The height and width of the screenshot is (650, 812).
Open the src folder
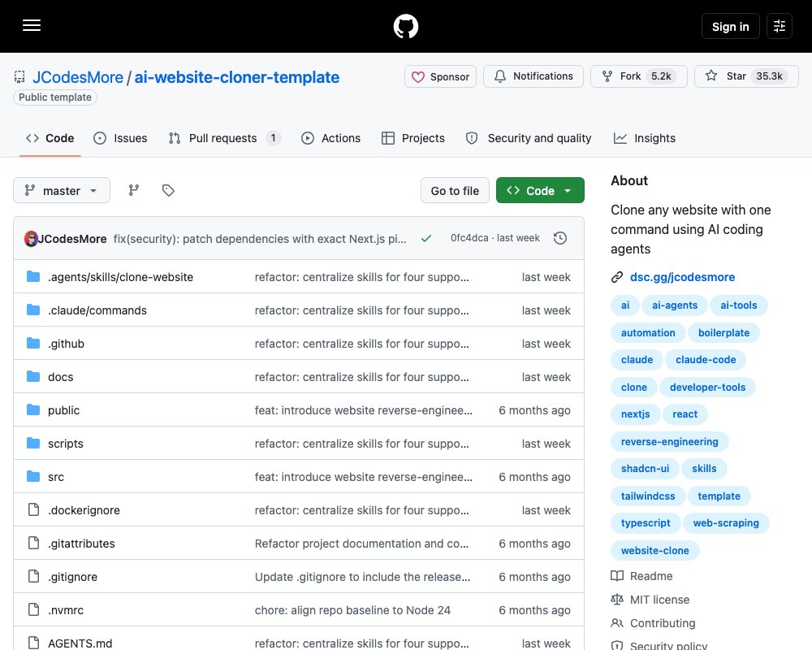tap(56, 477)
